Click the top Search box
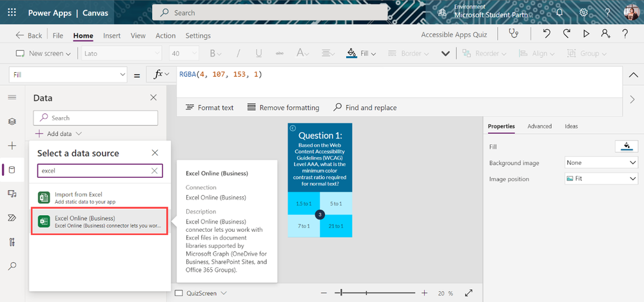644x302 pixels. pyautogui.click(x=269, y=13)
